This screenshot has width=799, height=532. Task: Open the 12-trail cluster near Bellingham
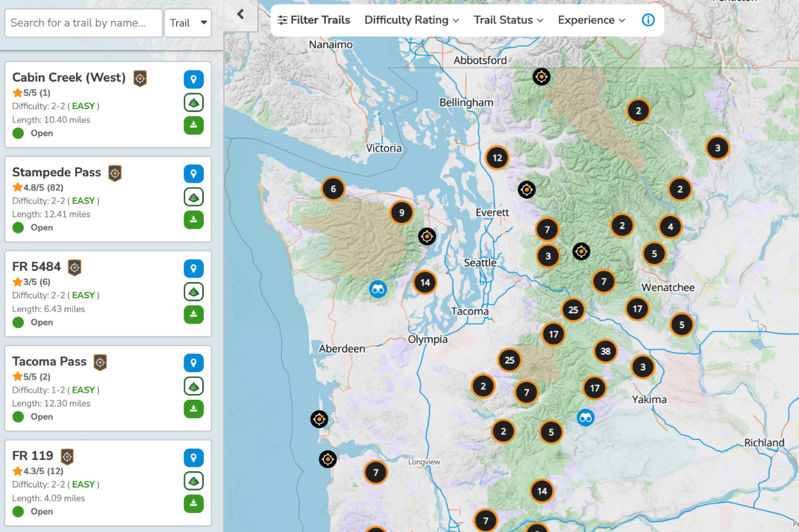tap(497, 158)
